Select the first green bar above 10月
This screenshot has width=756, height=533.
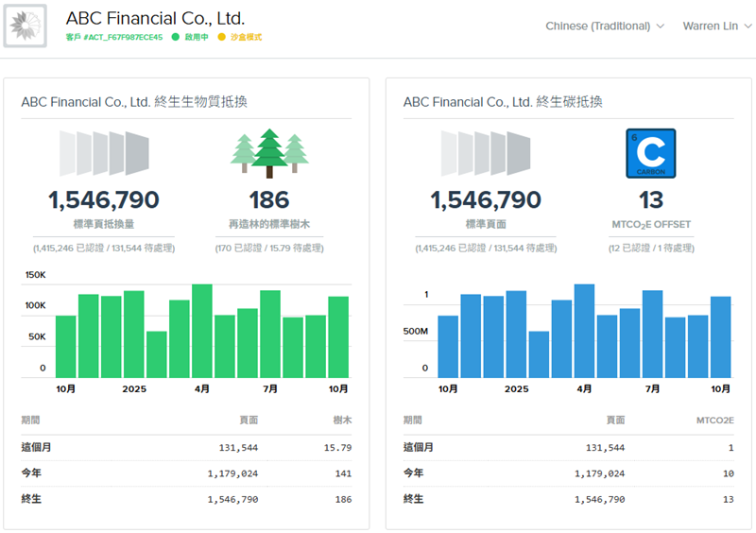pyautogui.click(x=66, y=346)
